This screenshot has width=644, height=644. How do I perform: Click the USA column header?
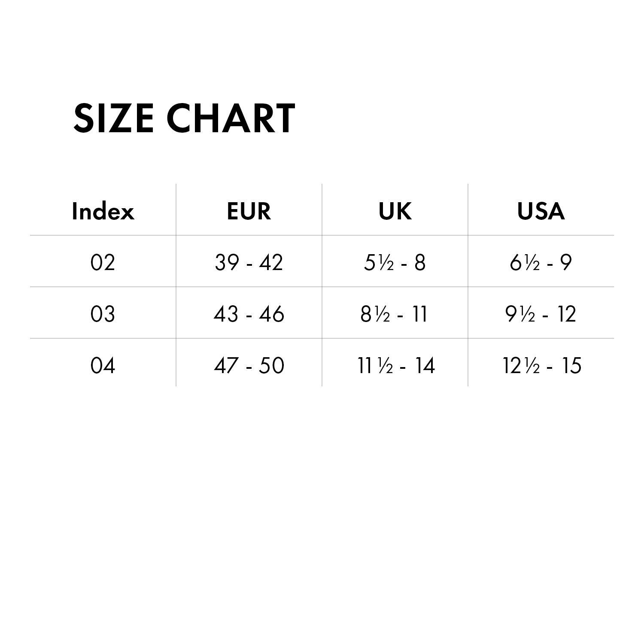[541, 211]
